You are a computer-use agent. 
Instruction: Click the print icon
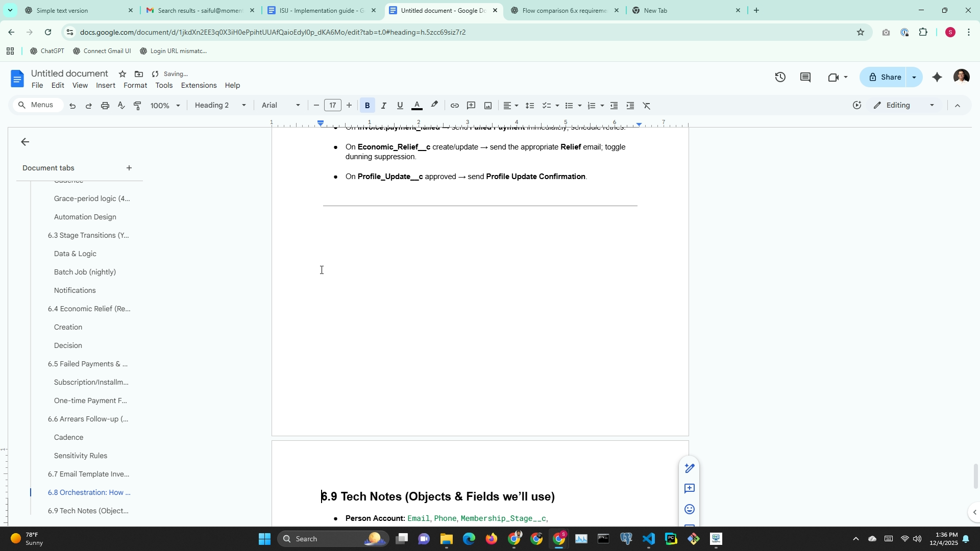pos(105,106)
